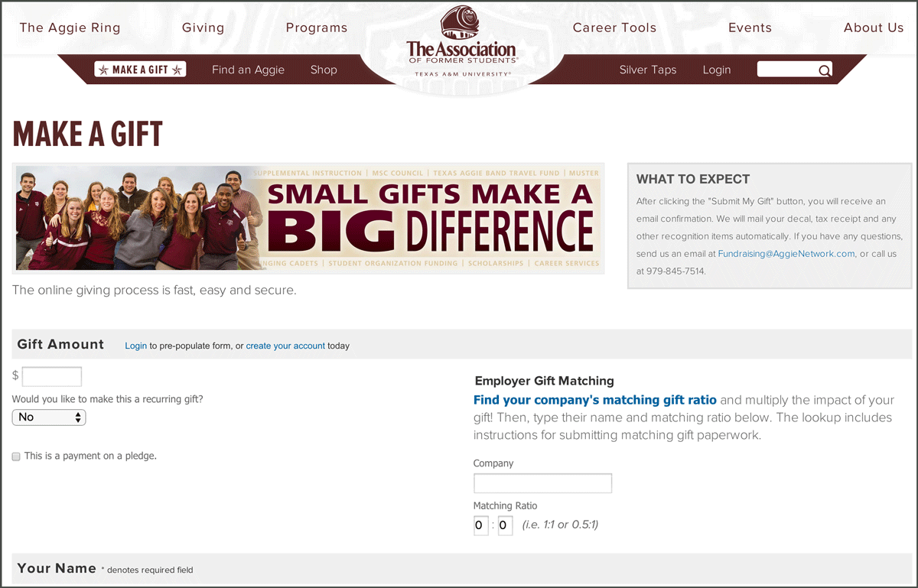Click the first Matching Ratio box
Viewport: 918px width, 588px height.
click(x=480, y=525)
